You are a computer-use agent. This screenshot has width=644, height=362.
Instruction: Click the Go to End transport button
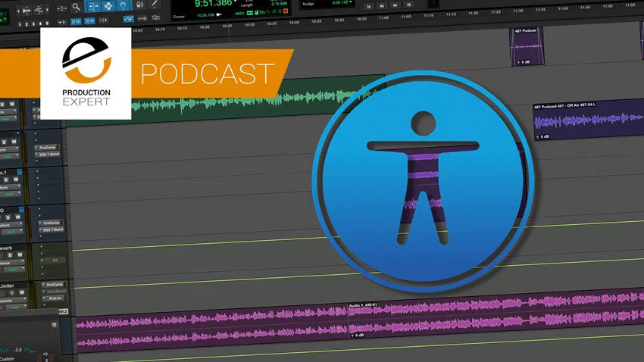[x=408, y=5]
